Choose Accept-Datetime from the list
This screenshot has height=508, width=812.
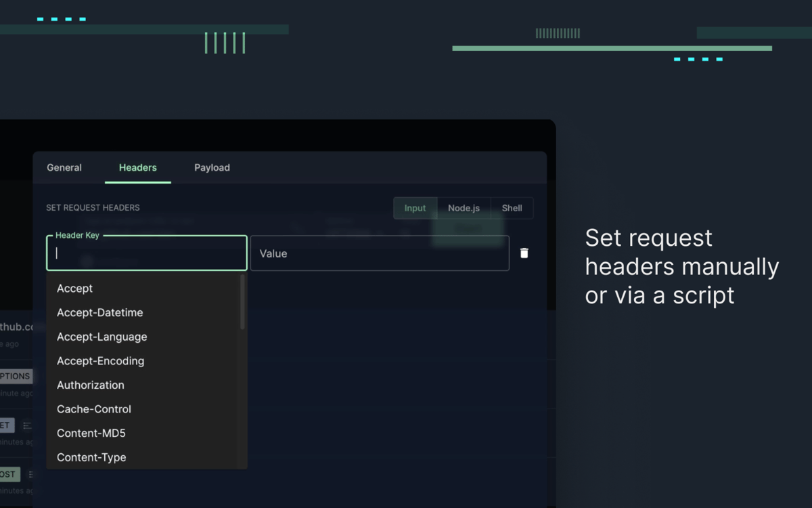100,313
